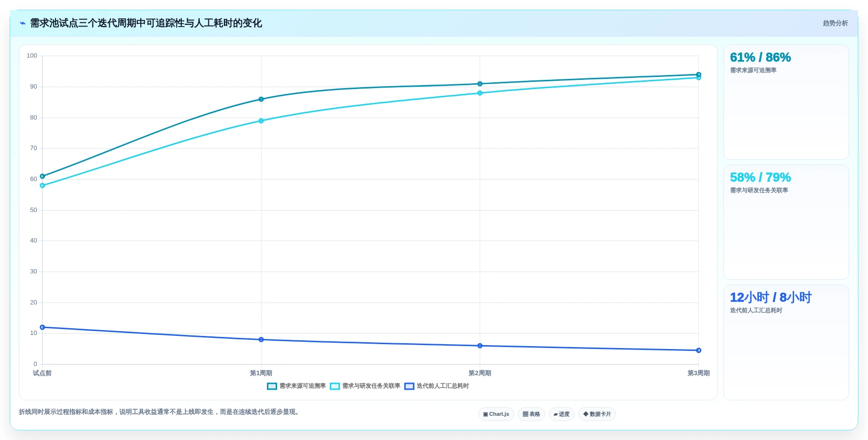This screenshot has height=440, width=868.
Task: Open the 61% / 86% traceability card
Action: pyautogui.click(x=786, y=102)
